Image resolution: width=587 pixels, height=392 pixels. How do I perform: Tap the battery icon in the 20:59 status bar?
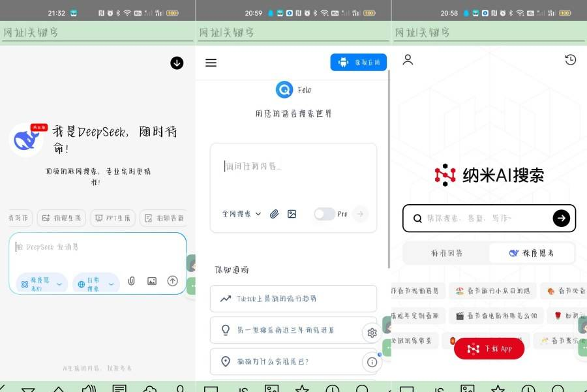[x=369, y=13]
